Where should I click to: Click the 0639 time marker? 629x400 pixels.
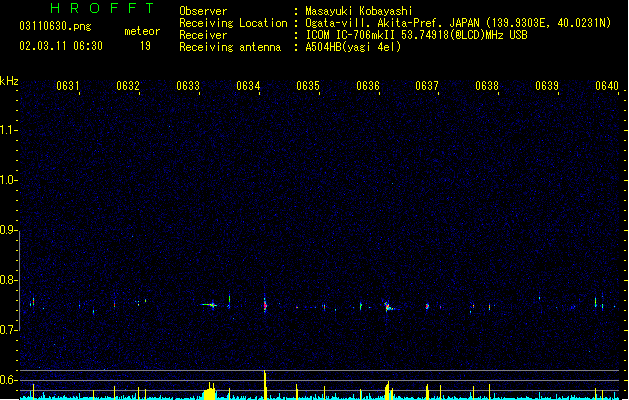point(547,86)
